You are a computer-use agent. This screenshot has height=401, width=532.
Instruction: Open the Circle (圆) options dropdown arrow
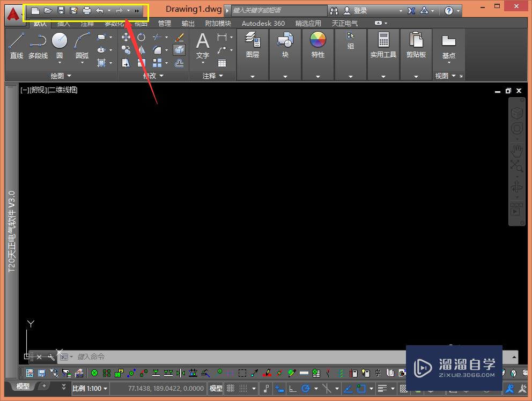60,62
